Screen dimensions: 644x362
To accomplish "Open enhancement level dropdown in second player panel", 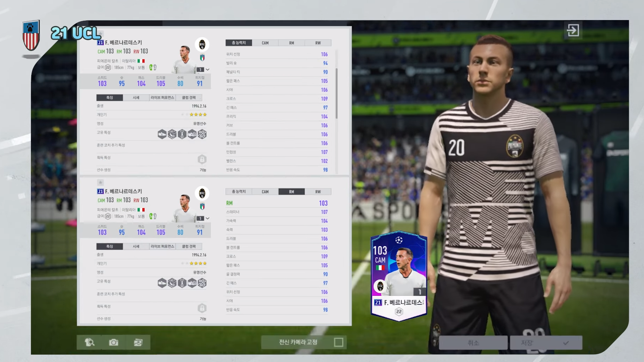I will (203, 218).
